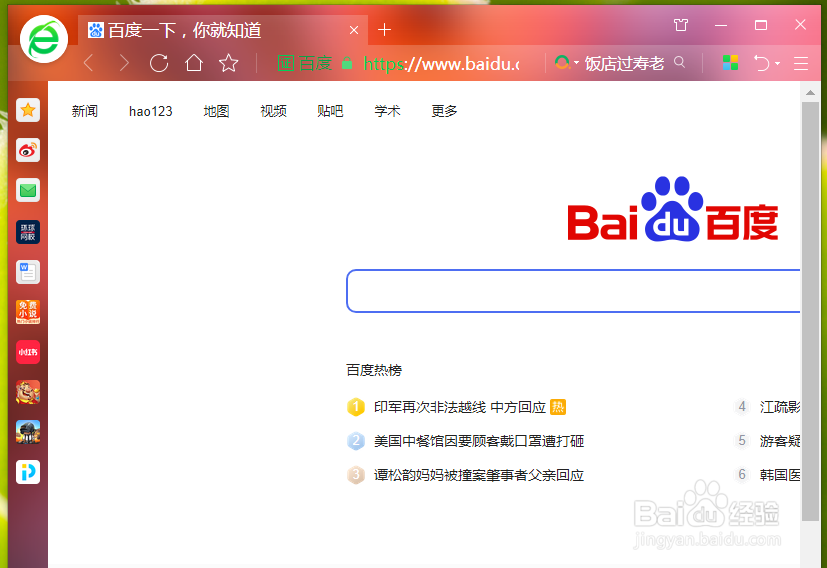Image resolution: width=827 pixels, height=568 pixels.
Task: Expand the search engine selector dropdown
Action: [x=576, y=63]
